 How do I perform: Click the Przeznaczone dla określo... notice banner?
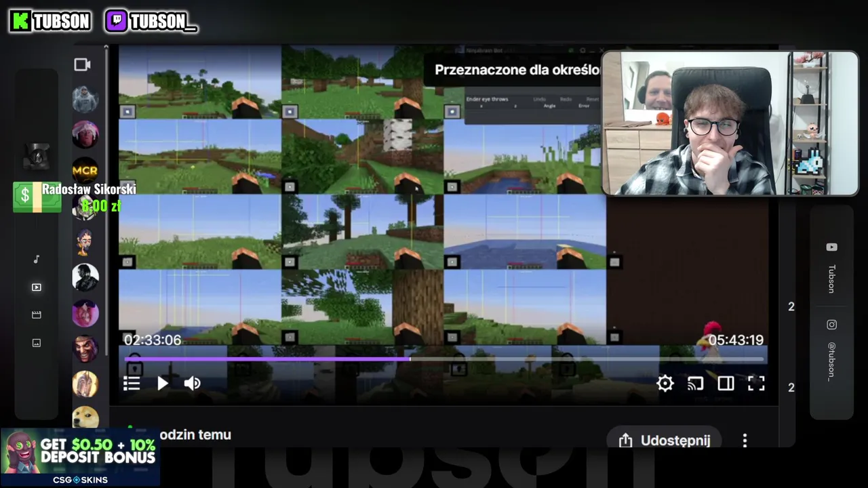(513, 70)
